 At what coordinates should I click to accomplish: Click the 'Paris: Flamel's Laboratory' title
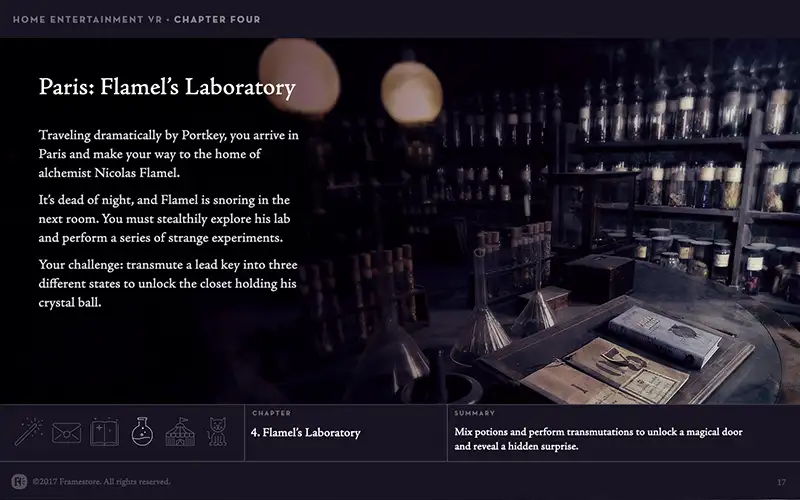coord(167,87)
